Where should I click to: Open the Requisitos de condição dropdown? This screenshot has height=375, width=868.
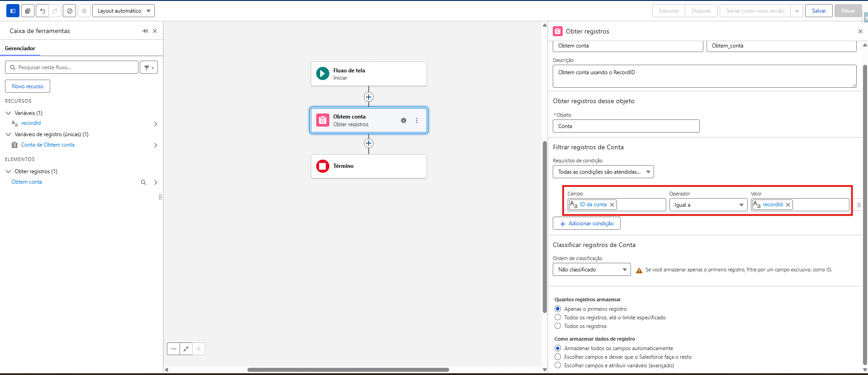coord(603,172)
